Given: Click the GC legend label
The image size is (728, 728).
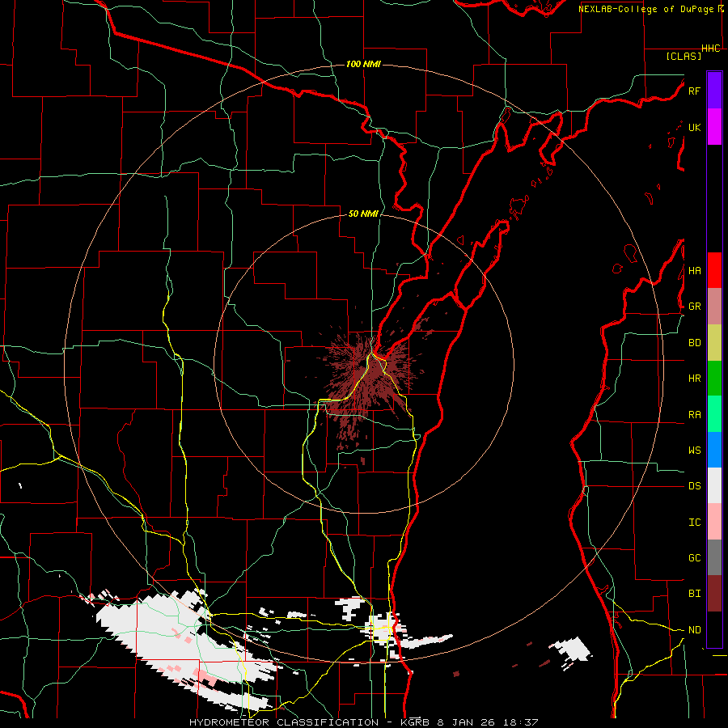Looking at the screenshot, I should pyautogui.click(x=694, y=558).
